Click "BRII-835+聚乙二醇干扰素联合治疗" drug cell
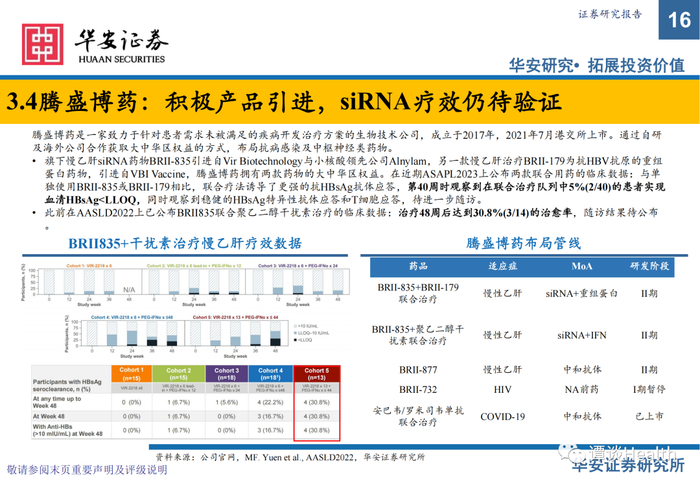The width and height of the screenshot is (700, 485). click(418, 335)
